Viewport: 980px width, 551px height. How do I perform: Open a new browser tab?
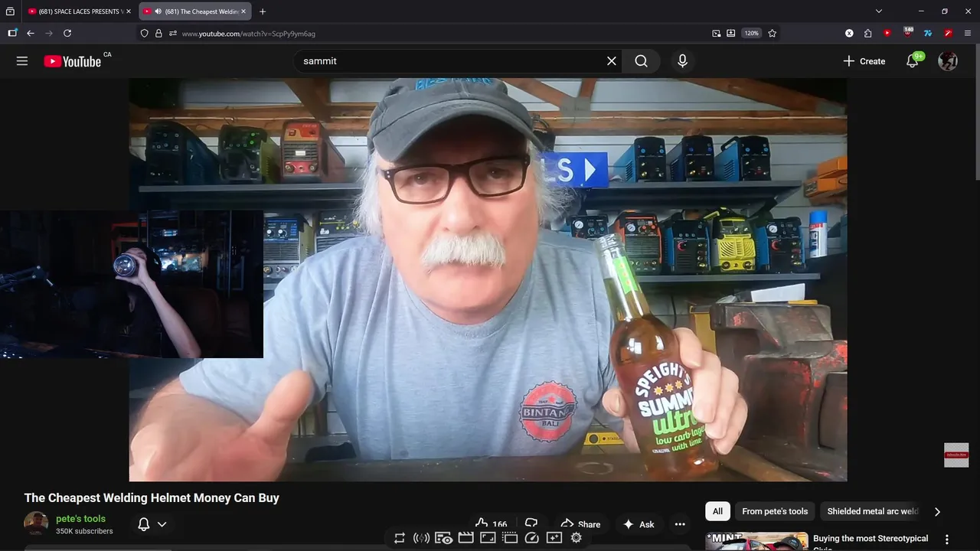pos(263,11)
